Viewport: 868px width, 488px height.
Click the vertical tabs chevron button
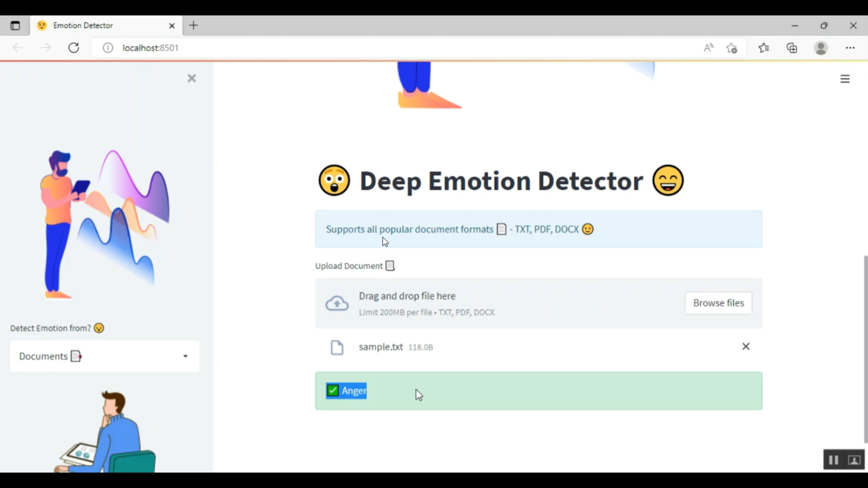[16, 25]
